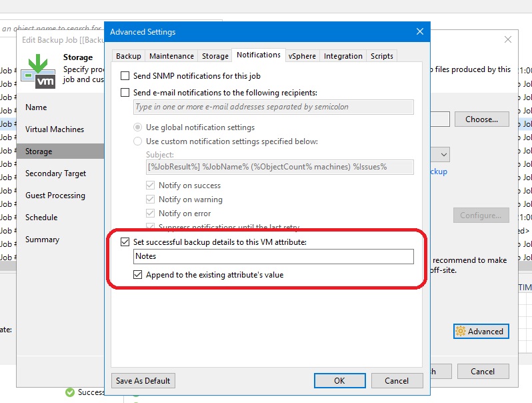Viewport: 532px width, 403px height.
Task: Click the green Success status icon
Action: pyautogui.click(x=70, y=392)
